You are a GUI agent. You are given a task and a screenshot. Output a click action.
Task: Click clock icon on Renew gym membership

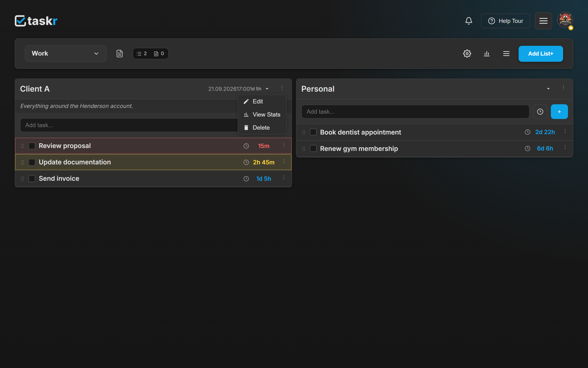[528, 148]
